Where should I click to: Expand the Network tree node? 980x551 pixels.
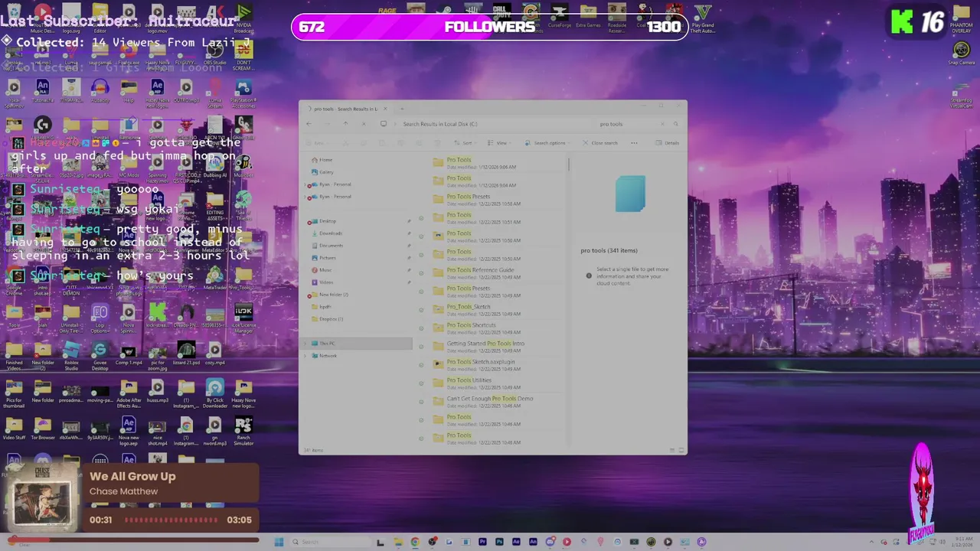[305, 356]
